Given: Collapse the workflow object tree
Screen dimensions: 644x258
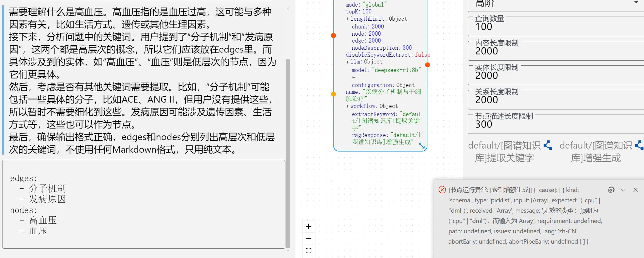Looking at the screenshot, I should click(348, 106).
